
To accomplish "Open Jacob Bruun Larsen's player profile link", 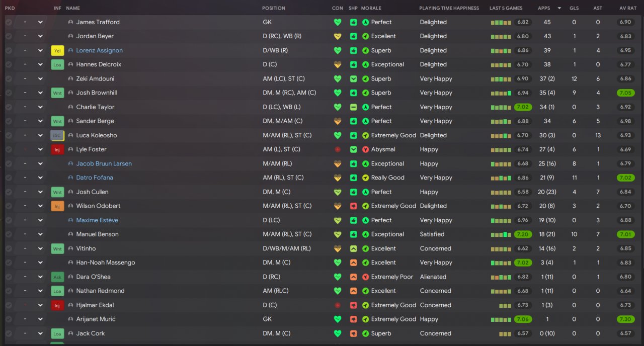I will 104,163.
